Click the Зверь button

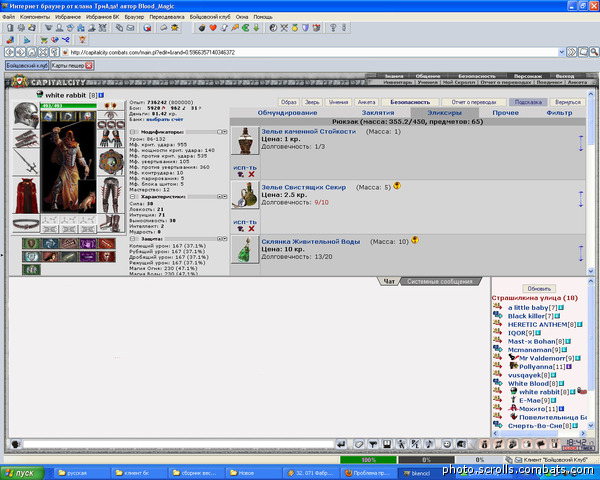[x=312, y=102]
